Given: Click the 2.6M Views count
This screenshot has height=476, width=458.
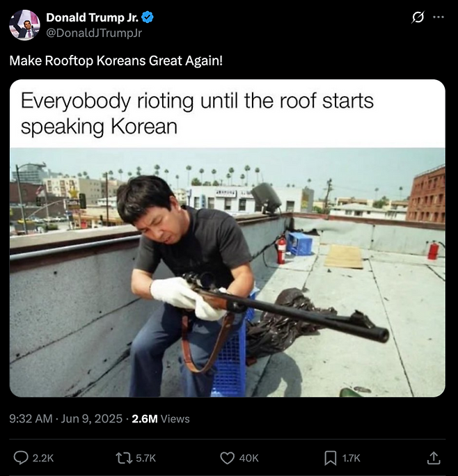Looking at the screenshot, I should tap(161, 419).
